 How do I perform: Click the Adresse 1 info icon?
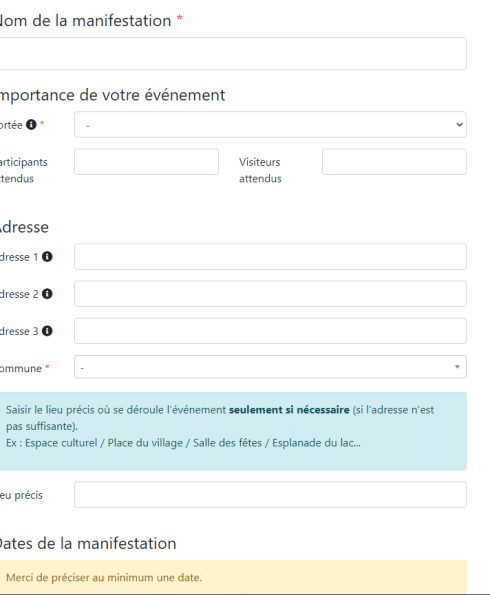click(x=47, y=257)
